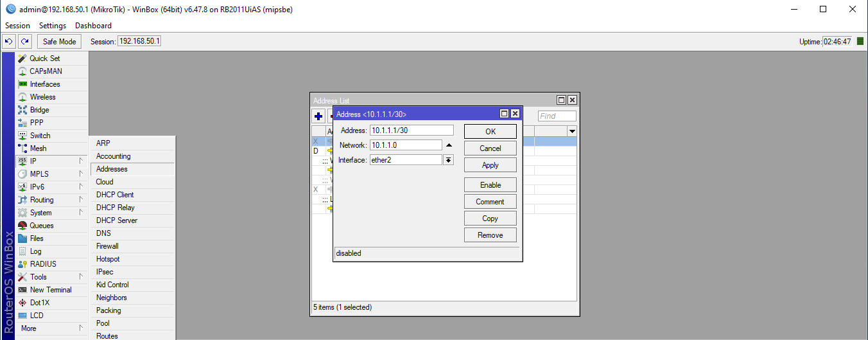Expand the IPv6 submenu
Viewport: 868px width, 340px height.
click(x=51, y=187)
